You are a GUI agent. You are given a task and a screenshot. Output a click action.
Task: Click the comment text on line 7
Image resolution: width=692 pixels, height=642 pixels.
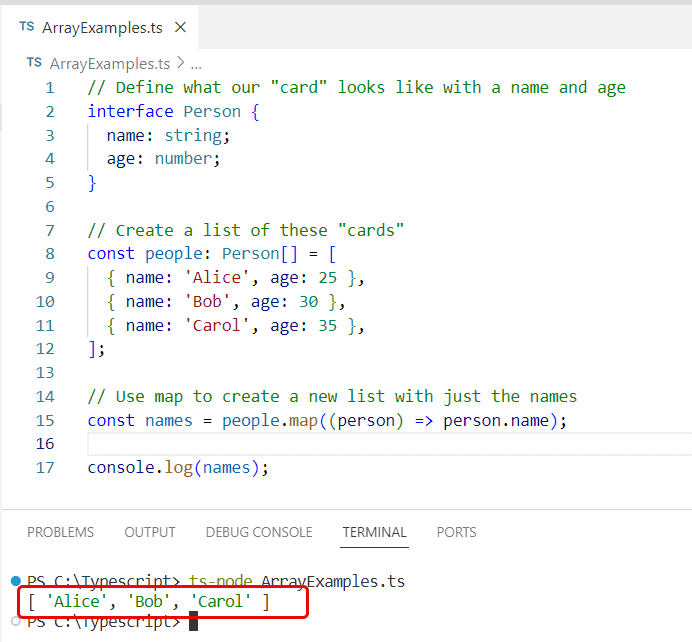[245, 230]
